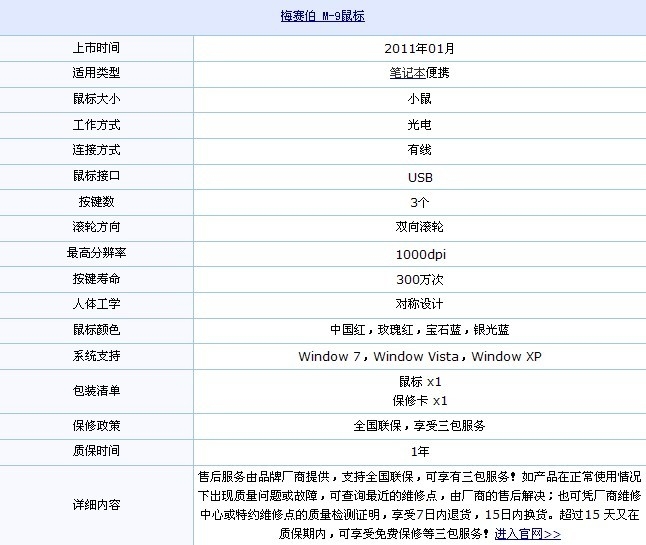Select the 售后服务由品牌厂商提供 paragraph
The width and height of the screenshot is (646, 545).
419,505
